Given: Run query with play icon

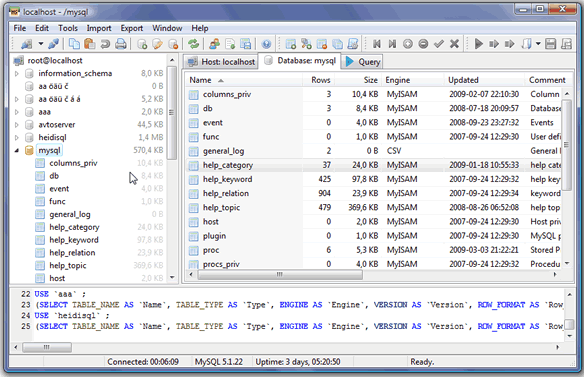Looking at the screenshot, I should (479, 44).
